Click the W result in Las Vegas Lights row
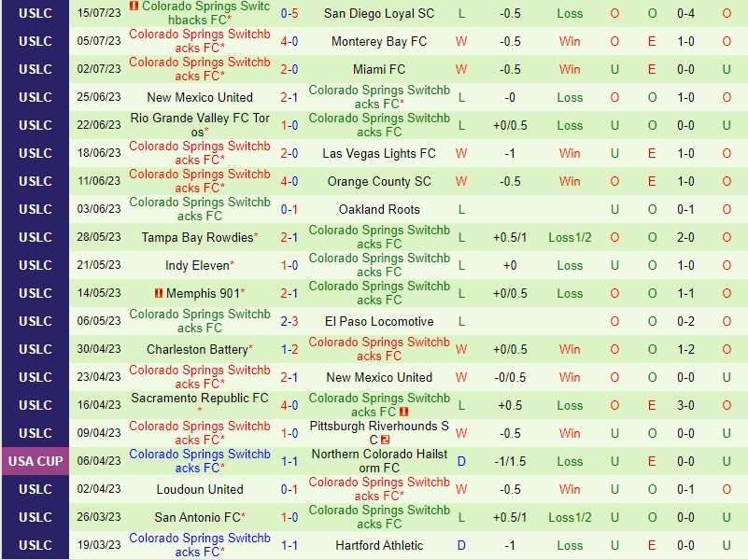 coord(461,153)
